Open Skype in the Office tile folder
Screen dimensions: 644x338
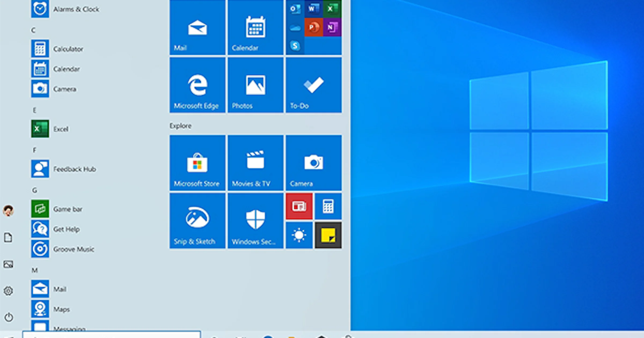click(295, 46)
